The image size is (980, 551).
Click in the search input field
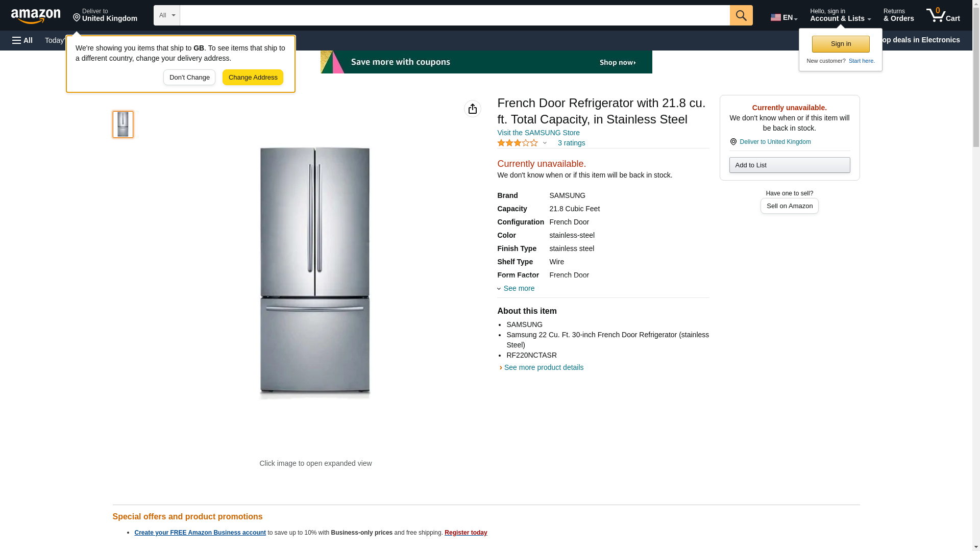point(454,15)
